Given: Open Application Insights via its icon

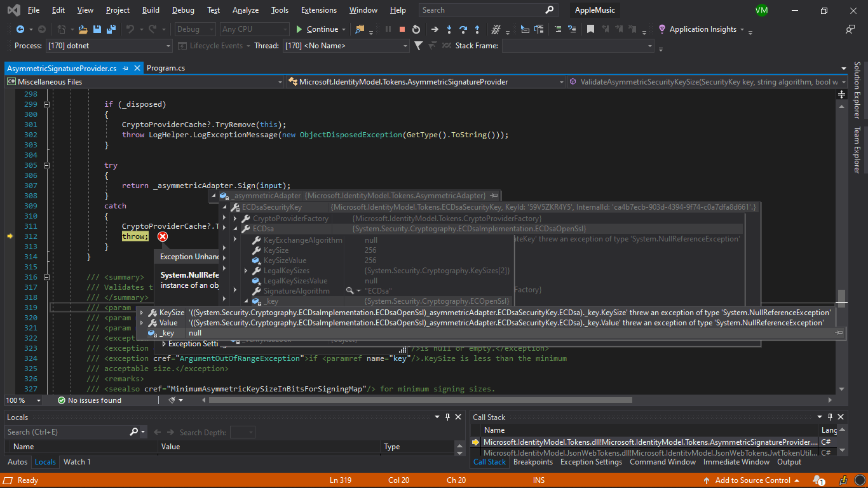Looking at the screenshot, I should tap(661, 29).
